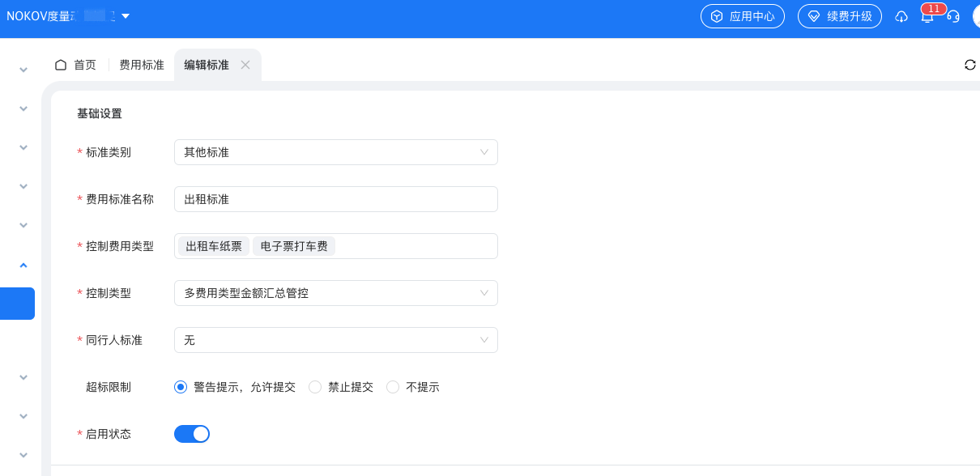Expand the workspace switcher next to NOKOV度量
This screenshot has height=476, width=980.
pyautogui.click(x=126, y=15)
